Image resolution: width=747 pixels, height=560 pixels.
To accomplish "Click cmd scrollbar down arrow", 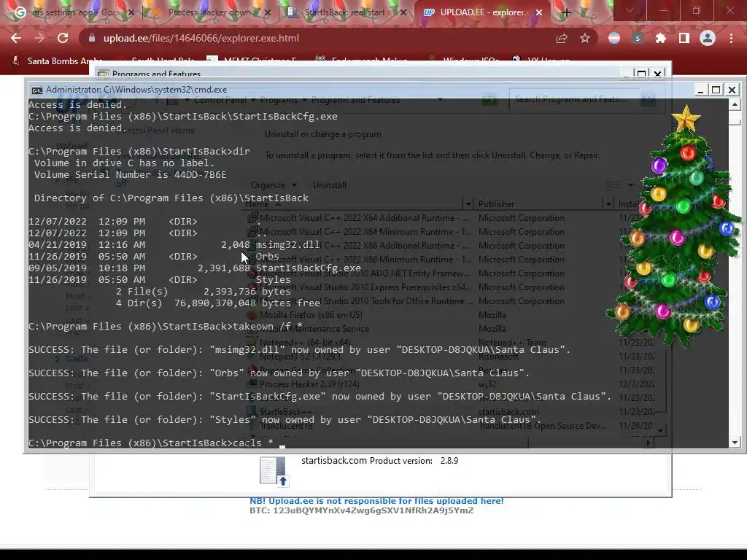I will [x=734, y=443].
